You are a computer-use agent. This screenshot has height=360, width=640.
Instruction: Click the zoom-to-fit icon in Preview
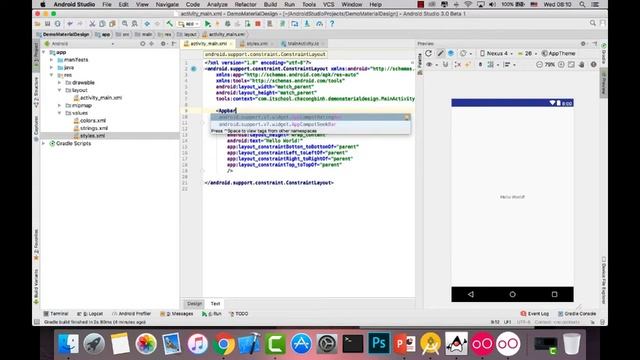(x=571, y=64)
